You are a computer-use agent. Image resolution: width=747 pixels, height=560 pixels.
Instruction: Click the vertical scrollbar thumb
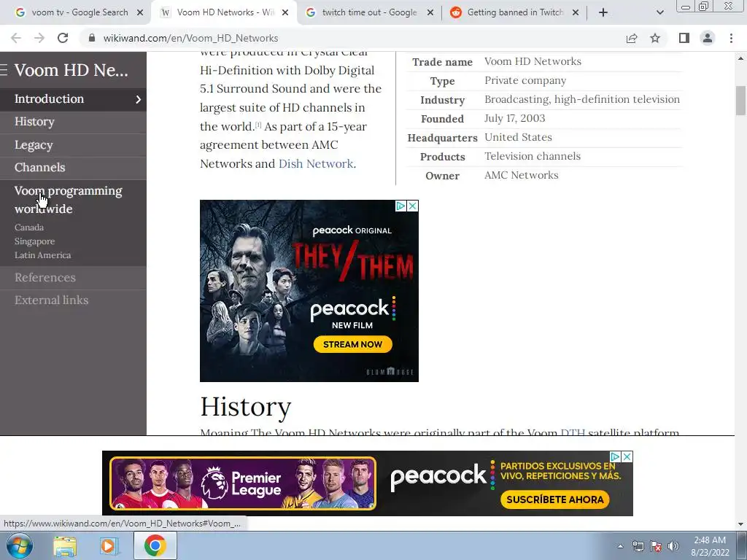[741, 101]
